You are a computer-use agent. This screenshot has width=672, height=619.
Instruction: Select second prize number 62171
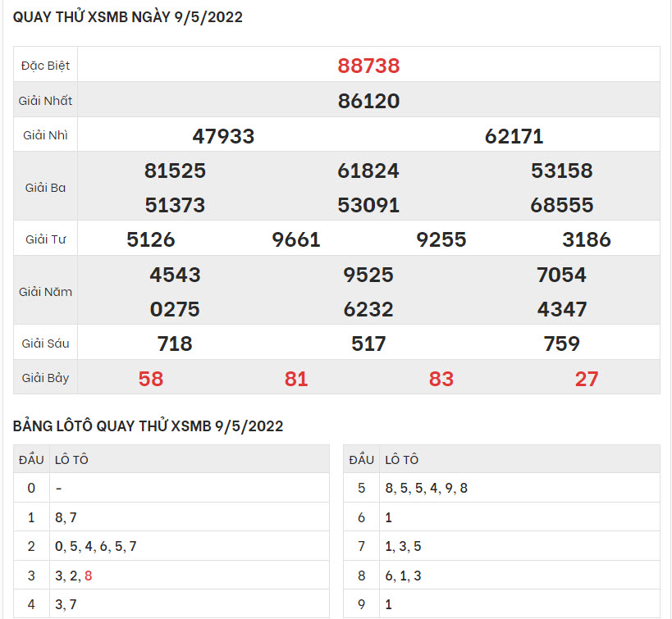514,136
